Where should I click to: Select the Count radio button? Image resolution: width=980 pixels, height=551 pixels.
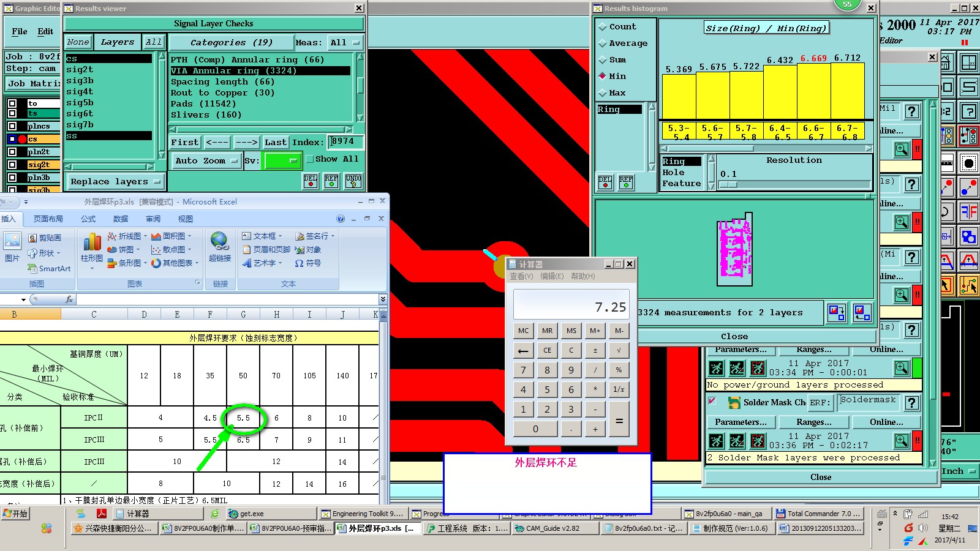click(603, 27)
